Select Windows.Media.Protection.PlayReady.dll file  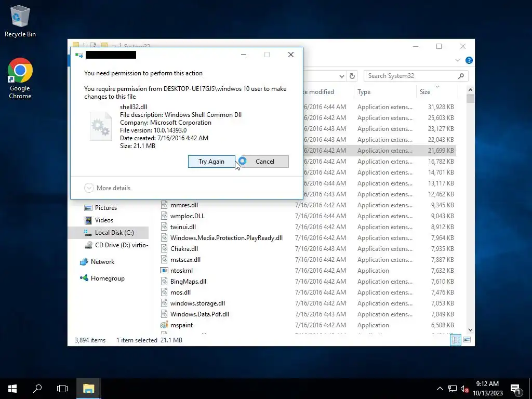(227, 238)
